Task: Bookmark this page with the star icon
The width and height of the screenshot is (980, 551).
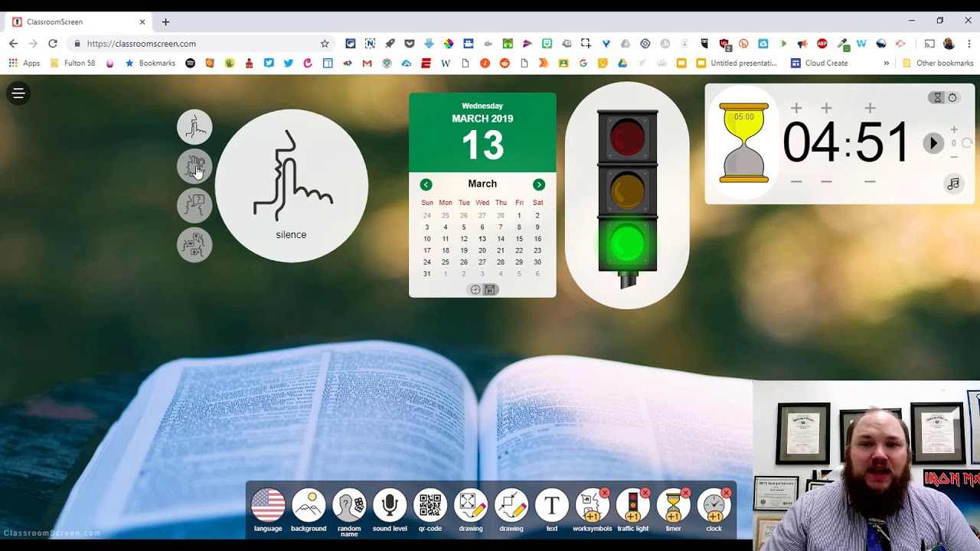Action: click(x=325, y=44)
